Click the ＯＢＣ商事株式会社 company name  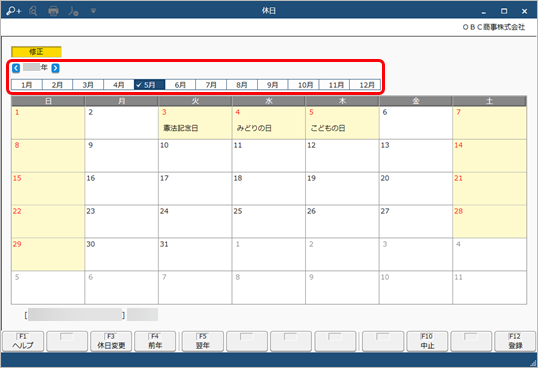[x=494, y=27]
